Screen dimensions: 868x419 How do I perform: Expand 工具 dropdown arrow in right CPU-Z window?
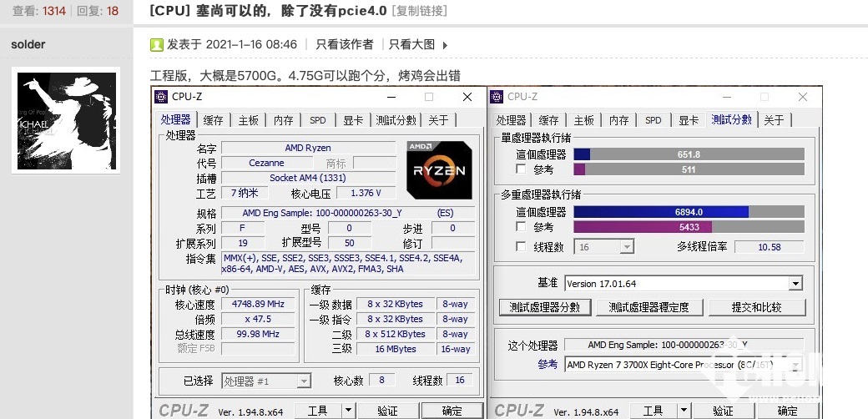coord(684,411)
